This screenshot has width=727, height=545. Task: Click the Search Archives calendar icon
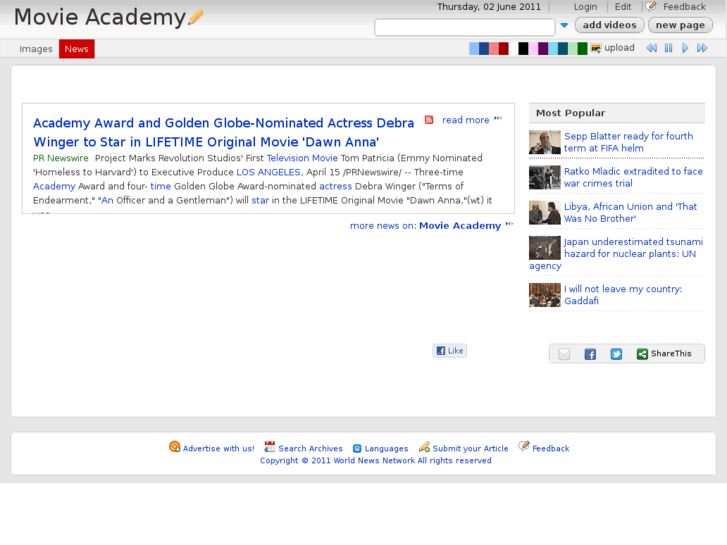(x=270, y=447)
